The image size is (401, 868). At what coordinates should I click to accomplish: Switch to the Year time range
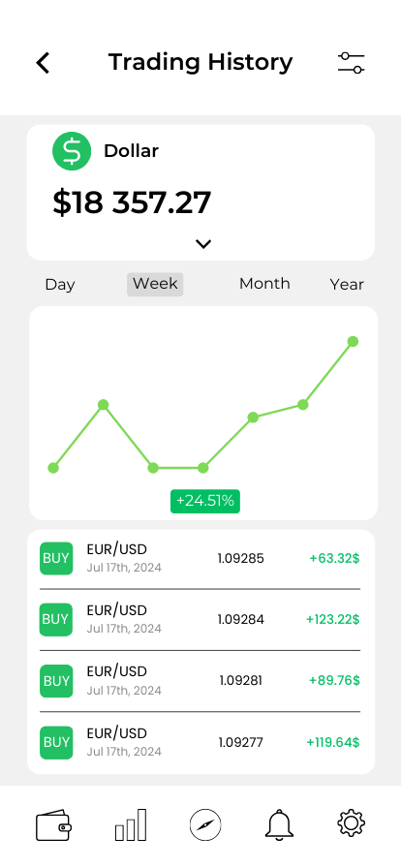(347, 285)
